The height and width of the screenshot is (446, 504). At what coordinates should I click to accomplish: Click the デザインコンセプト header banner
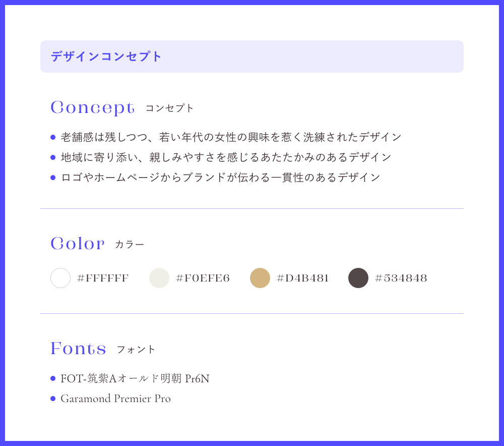coord(252,57)
